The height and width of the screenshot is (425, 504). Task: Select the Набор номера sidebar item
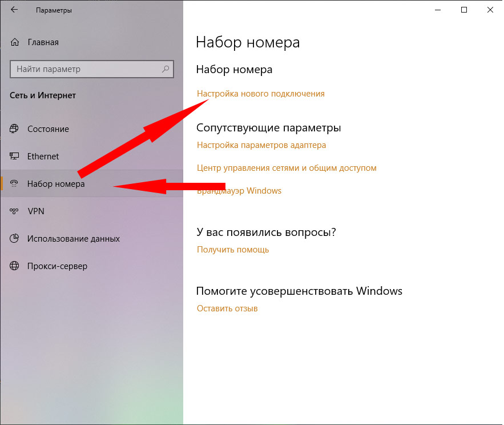point(91,184)
